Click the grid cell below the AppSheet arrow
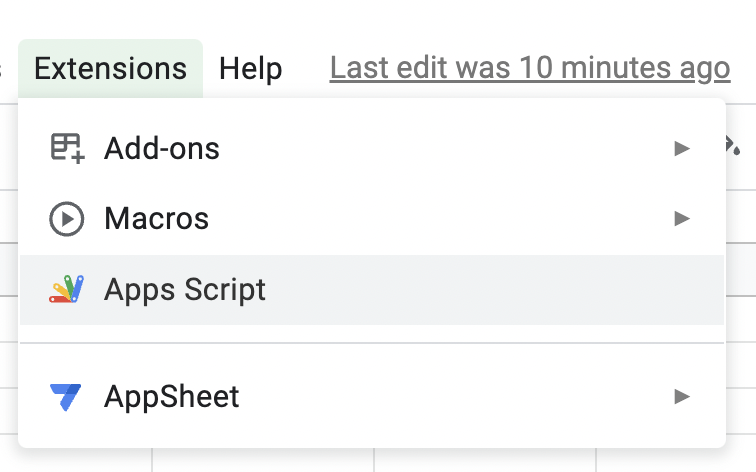Screen dimensions: 756x472 (675, 461)
